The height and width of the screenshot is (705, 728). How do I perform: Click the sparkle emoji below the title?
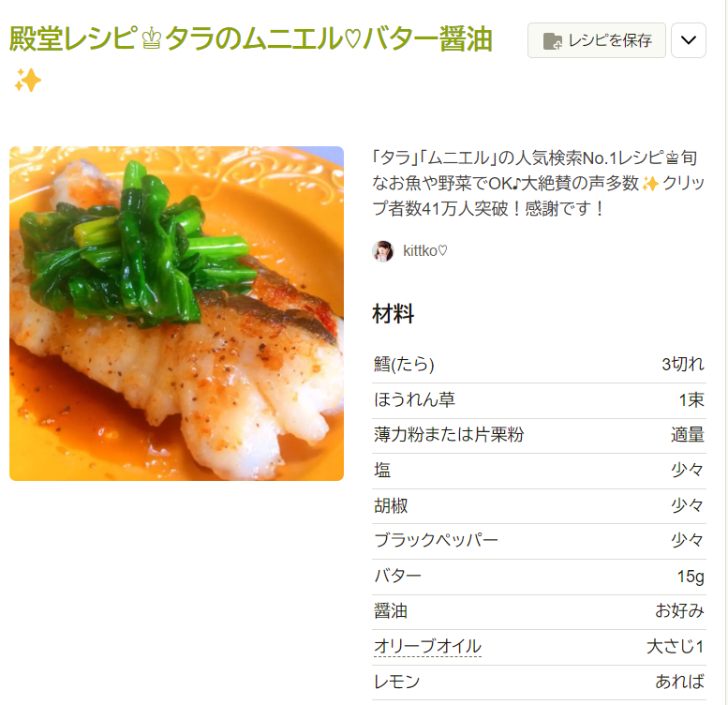tap(28, 80)
